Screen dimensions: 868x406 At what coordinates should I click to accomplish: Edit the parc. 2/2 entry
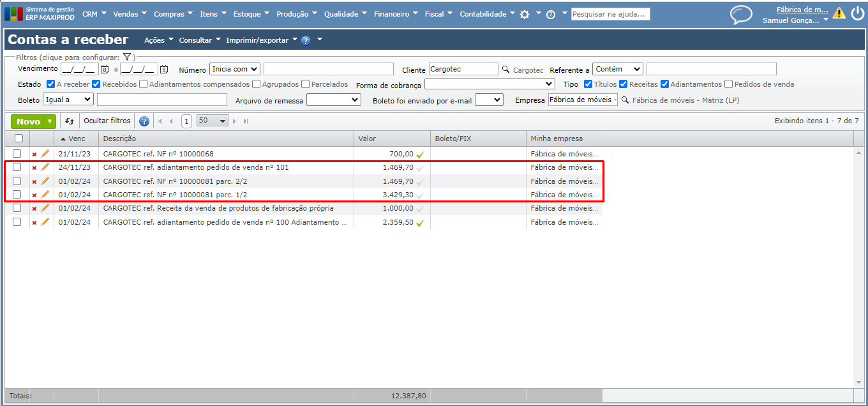(45, 181)
